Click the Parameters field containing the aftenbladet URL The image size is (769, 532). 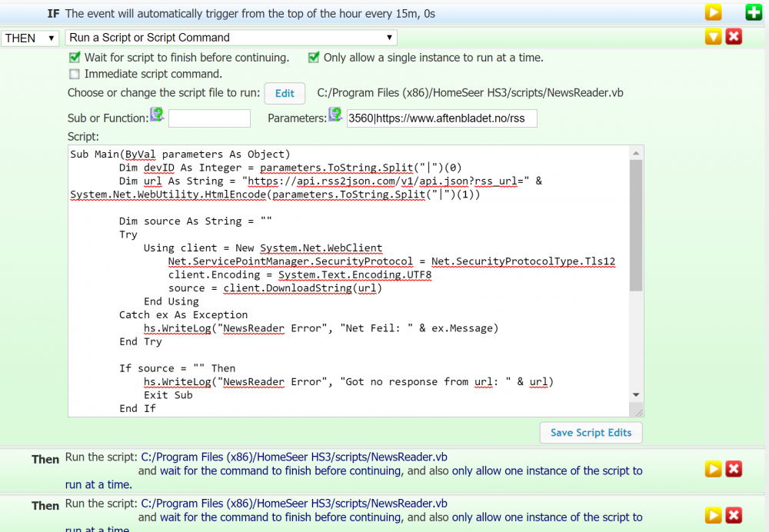point(441,118)
